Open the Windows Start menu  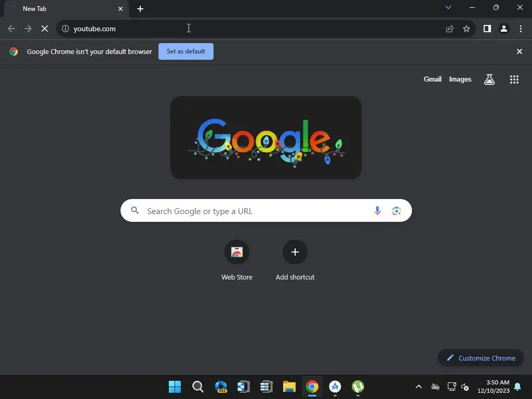(x=175, y=387)
